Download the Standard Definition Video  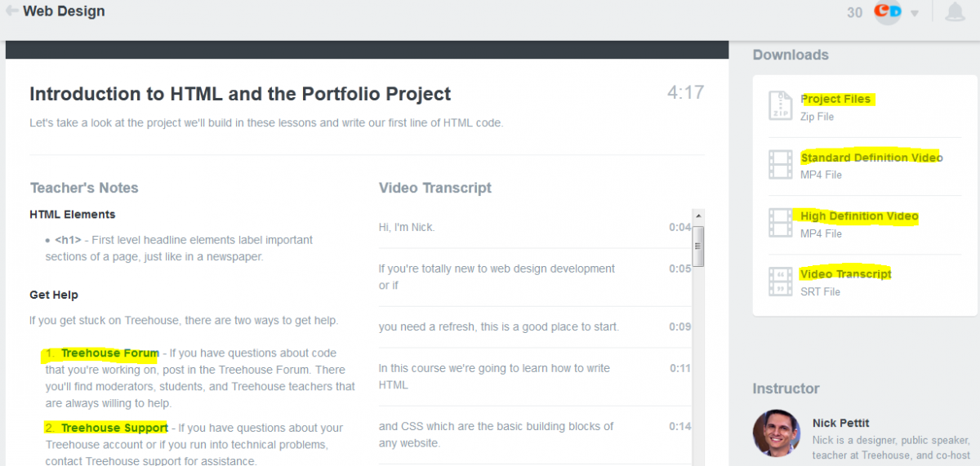[871, 158]
